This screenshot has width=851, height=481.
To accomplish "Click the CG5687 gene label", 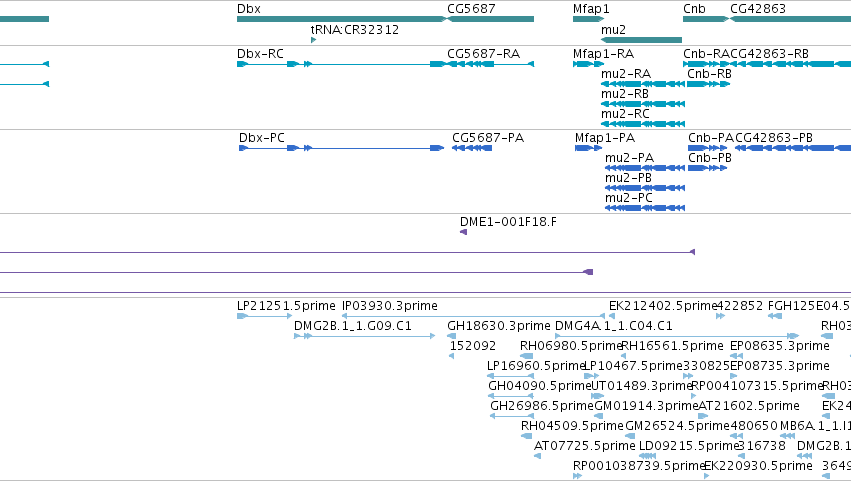I will [471, 9].
